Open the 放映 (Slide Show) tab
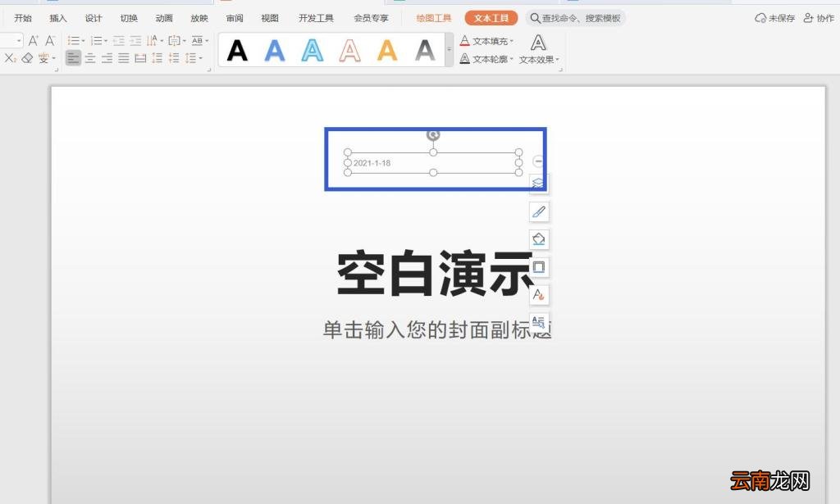 pos(199,18)
